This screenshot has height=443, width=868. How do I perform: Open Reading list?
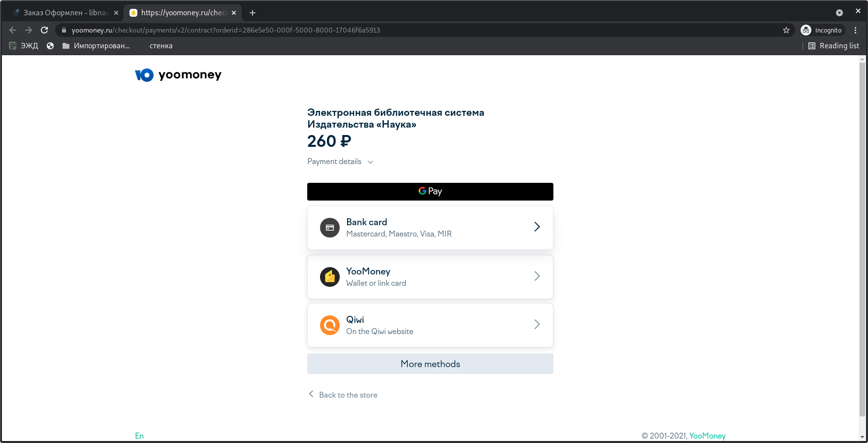(834, 46)
